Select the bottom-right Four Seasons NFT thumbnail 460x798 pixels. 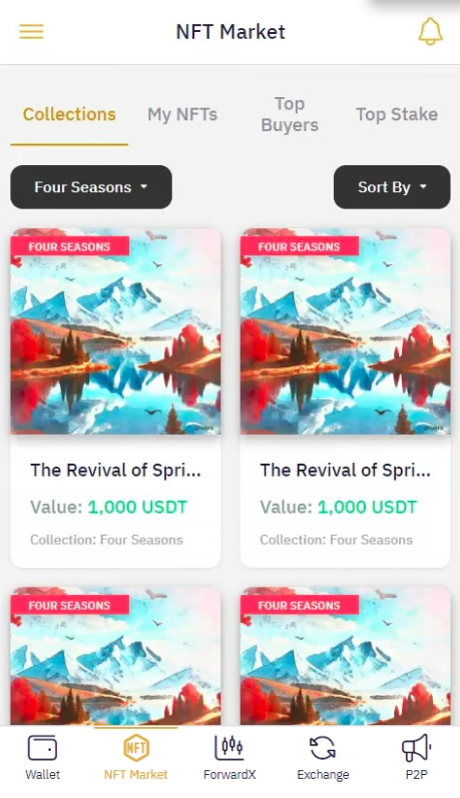346,656
